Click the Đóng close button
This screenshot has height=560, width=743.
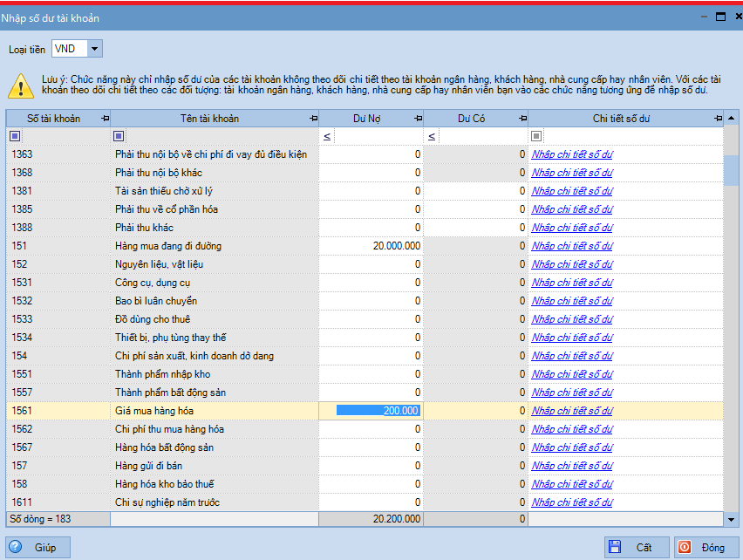(703, 547)
